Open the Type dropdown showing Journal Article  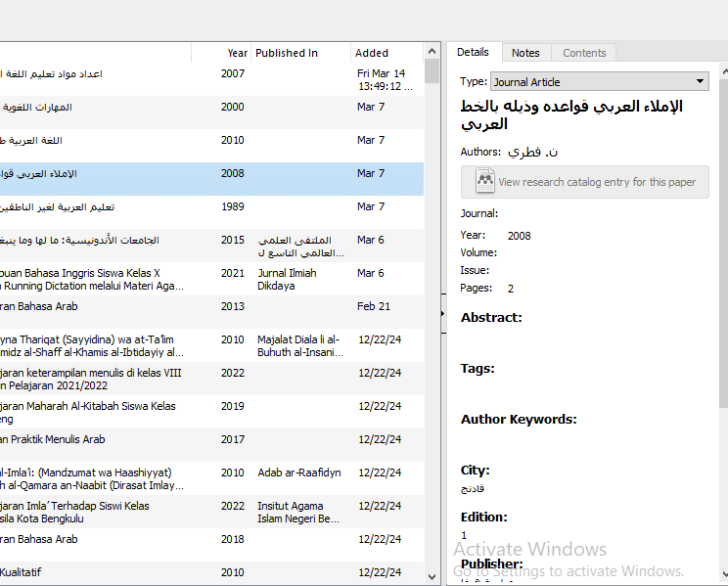pyautogui.click(x=599, y=82)
